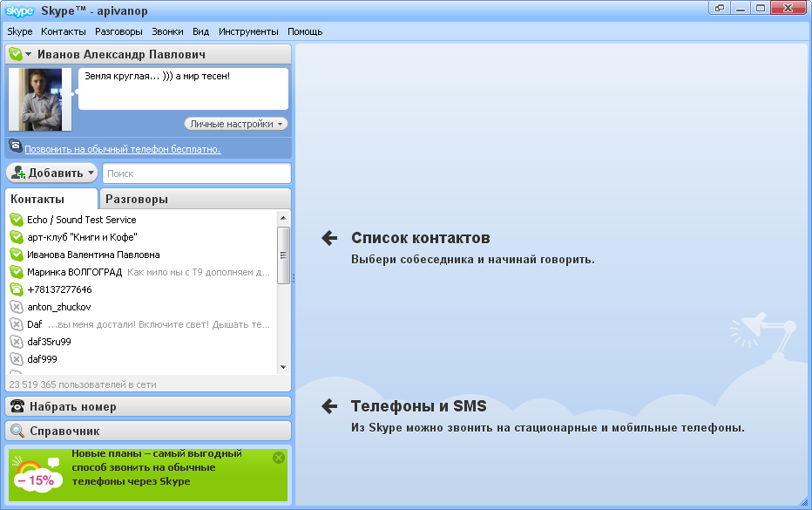This screenshot has height=510, width=812.
Task: Click the offline icon of daf999
Action: pyautogui.click(x=17, y=359)
